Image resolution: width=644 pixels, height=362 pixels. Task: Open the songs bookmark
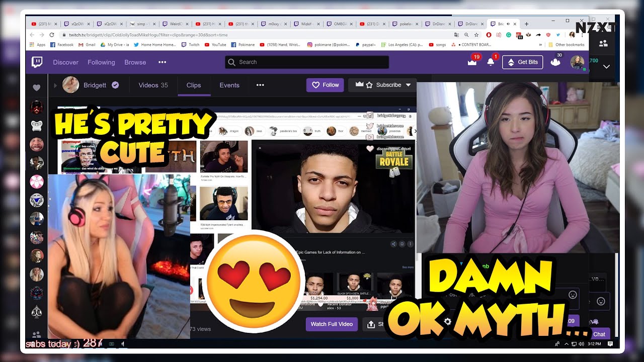[x=437, y=45]
